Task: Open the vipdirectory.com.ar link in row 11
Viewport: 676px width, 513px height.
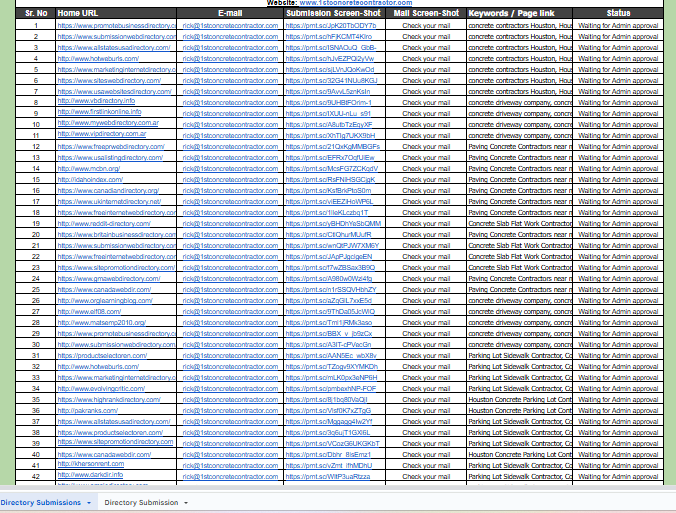Action: (102, 134)
